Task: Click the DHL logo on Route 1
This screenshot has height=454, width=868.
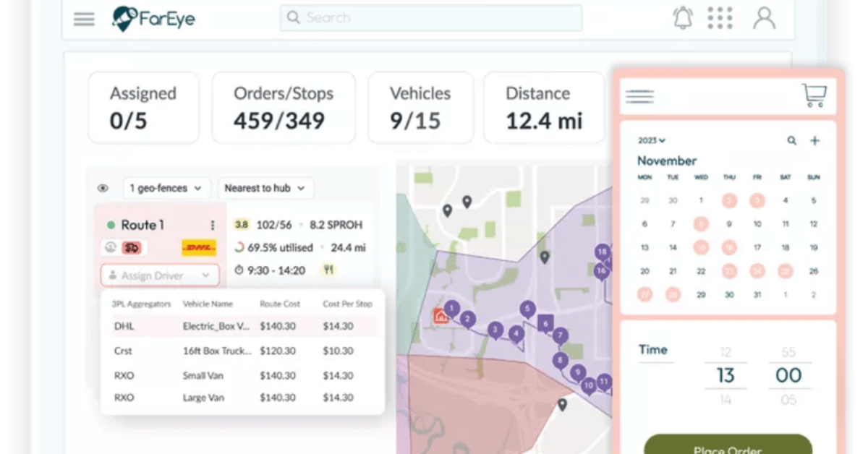Action: (197, 247)
